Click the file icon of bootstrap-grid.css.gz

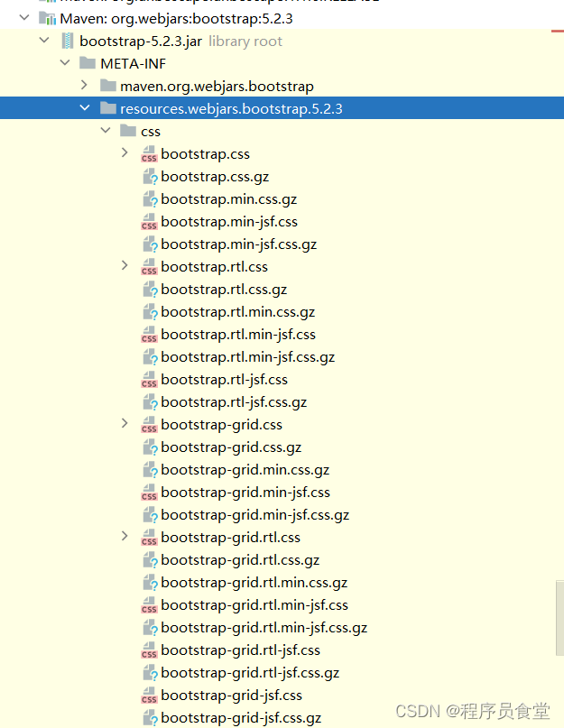pyautogui.click(x=150, y=447)
